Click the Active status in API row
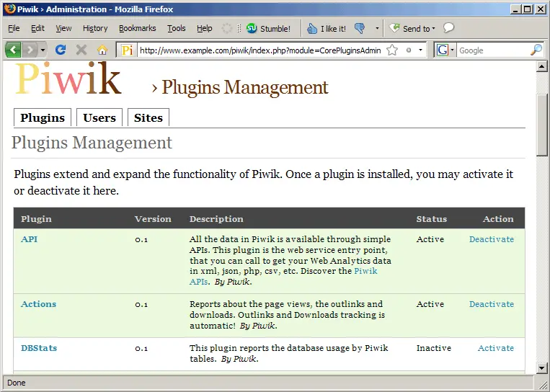The width and height of the screenshot is (550, 392). tap(430, 239)
